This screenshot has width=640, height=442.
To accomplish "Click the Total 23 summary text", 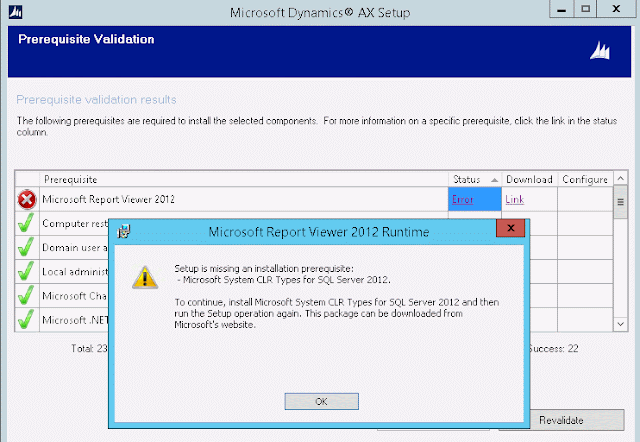I will click(89, 348).
